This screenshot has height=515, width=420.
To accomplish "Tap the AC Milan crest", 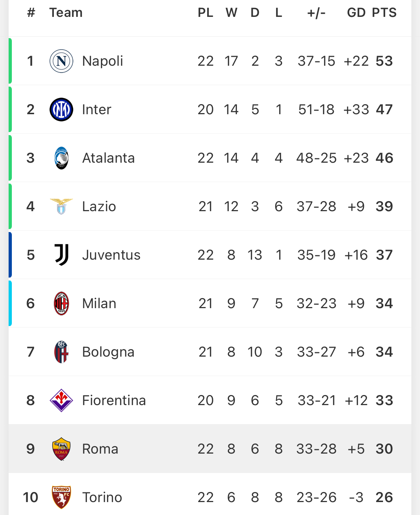I will 61,303.
